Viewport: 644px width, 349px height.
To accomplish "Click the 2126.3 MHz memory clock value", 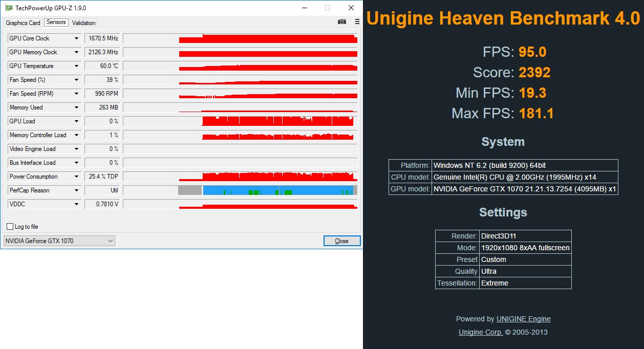I will click(102, 52).
